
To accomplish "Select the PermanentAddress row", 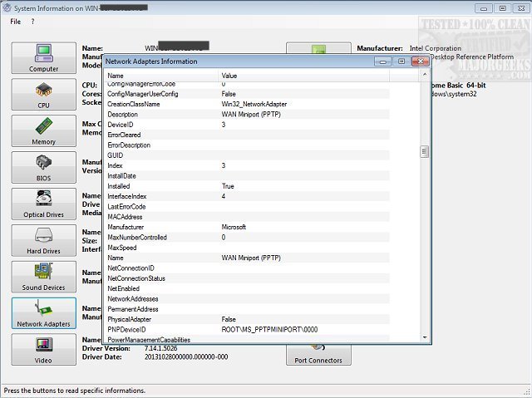I will click(248, 309).
